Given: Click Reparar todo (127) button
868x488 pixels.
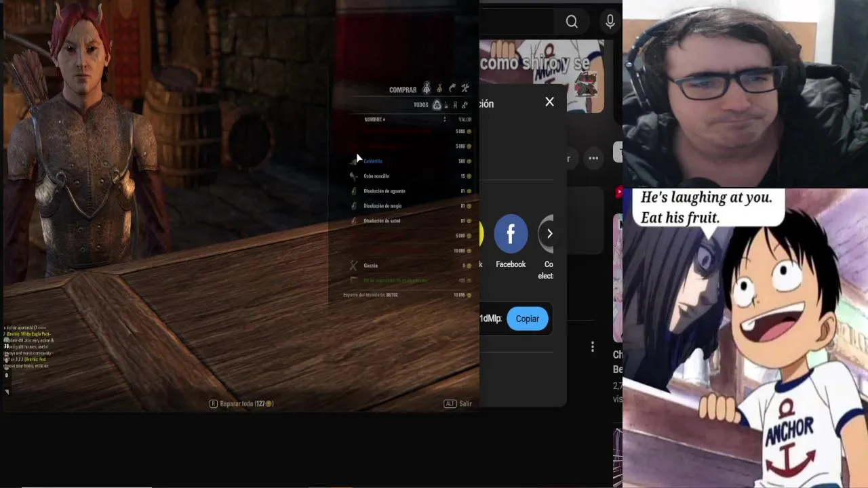Looking at the screenshot, I should [241, 403].
